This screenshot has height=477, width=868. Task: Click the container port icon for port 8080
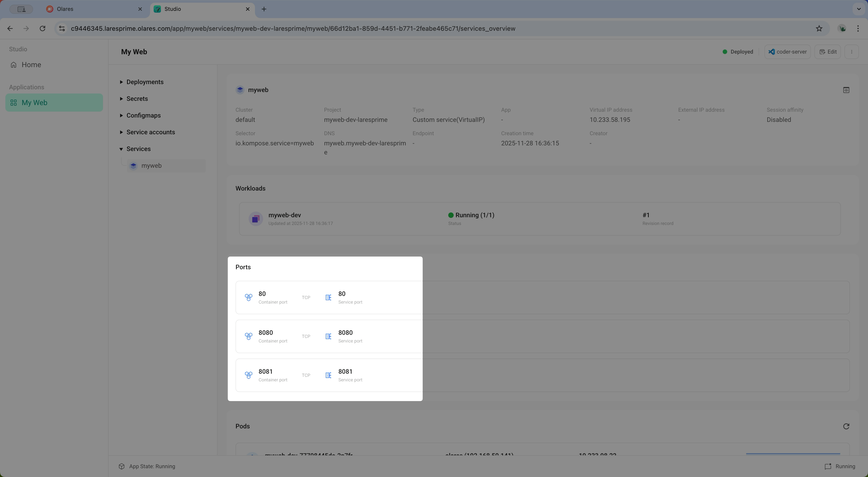(x=248, y=336)
